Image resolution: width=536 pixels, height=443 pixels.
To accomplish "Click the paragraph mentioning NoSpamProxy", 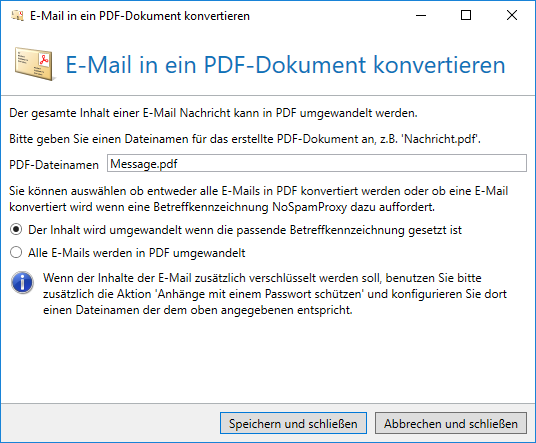I will coord(259,199).
